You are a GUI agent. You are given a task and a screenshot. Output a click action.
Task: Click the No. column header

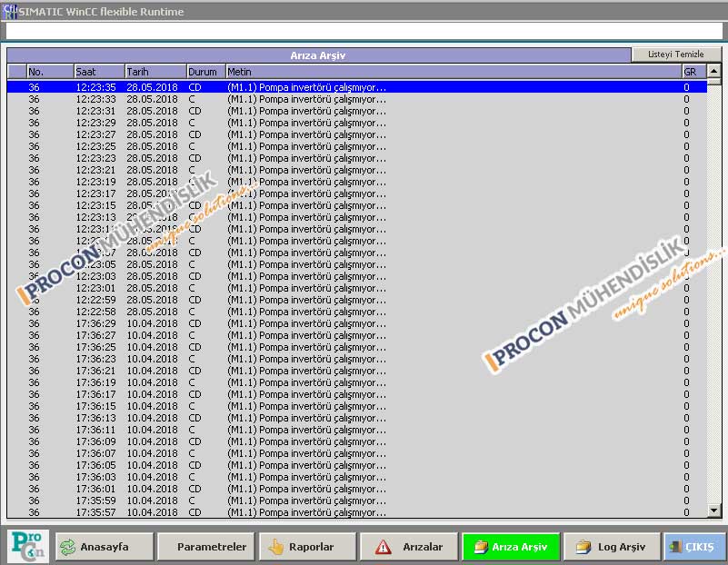pos(50,72)
